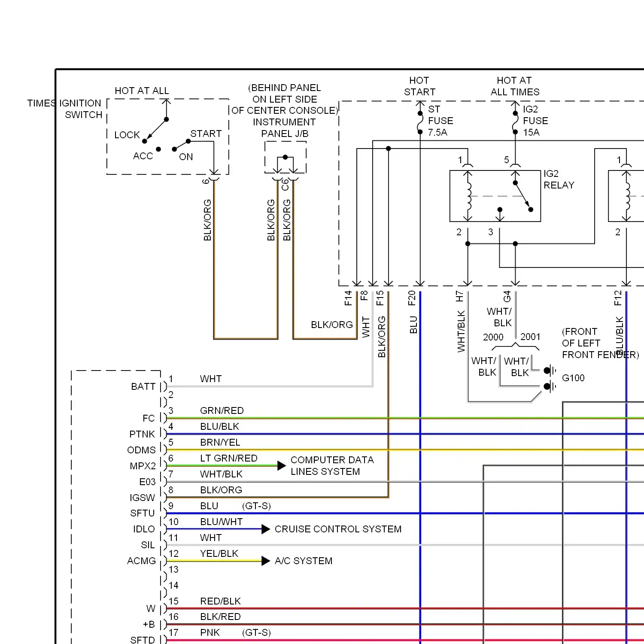
Task: Select the SFTU pin label
Action: pyautogui.click(x=143, y=513)
